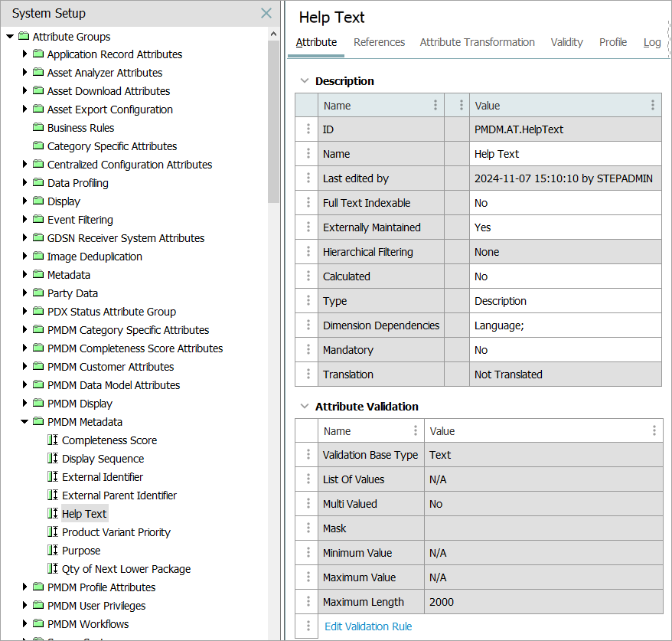This screenshot has height=641, width=672.
Task: Click the folder icon for Business Rules
Action: (x=38, y=128)
